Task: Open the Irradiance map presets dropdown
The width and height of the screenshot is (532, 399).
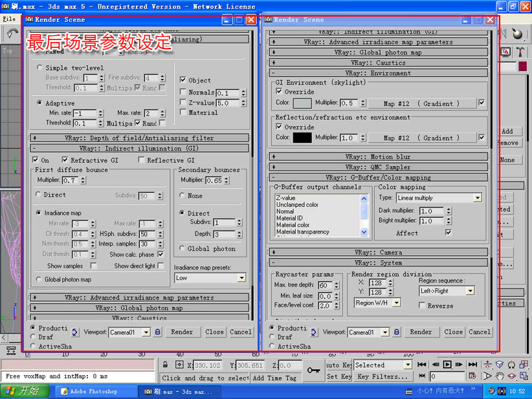Action: click(241, 278)
